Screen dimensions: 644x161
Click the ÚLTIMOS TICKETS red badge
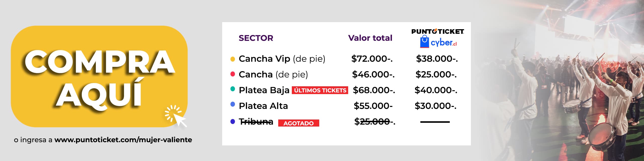pos(320,90)
